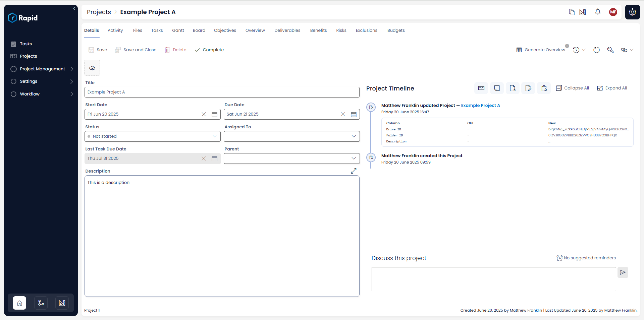644x320 pixels.
Task: Expand the Description editor with the arrow icon
Action: (x=354, y=171)
